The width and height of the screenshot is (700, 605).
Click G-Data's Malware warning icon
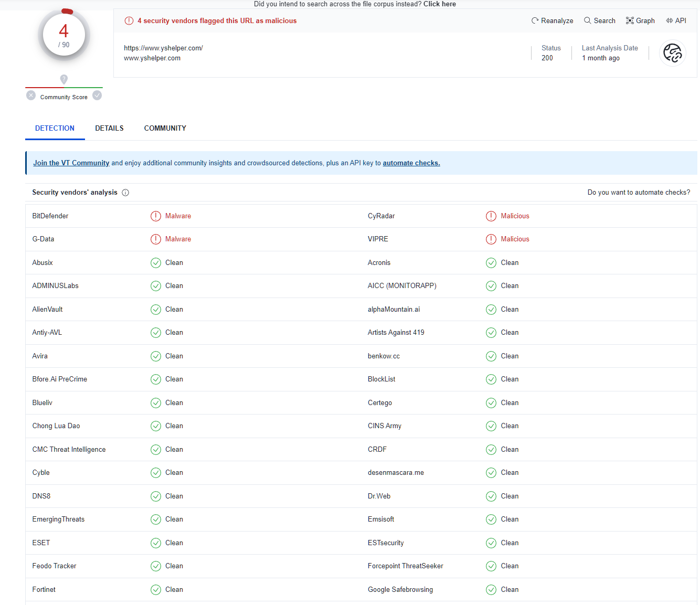click(x=156, y=239)
